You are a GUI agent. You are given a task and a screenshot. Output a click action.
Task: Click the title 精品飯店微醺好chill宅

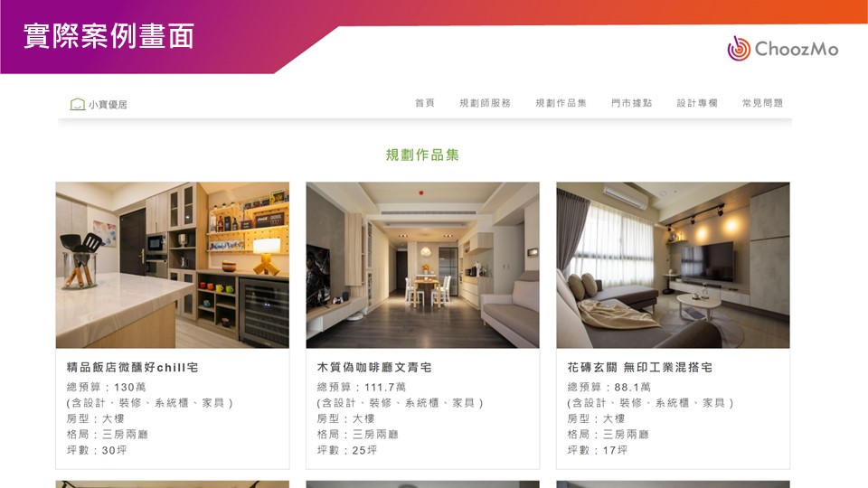tap(132, 368)
